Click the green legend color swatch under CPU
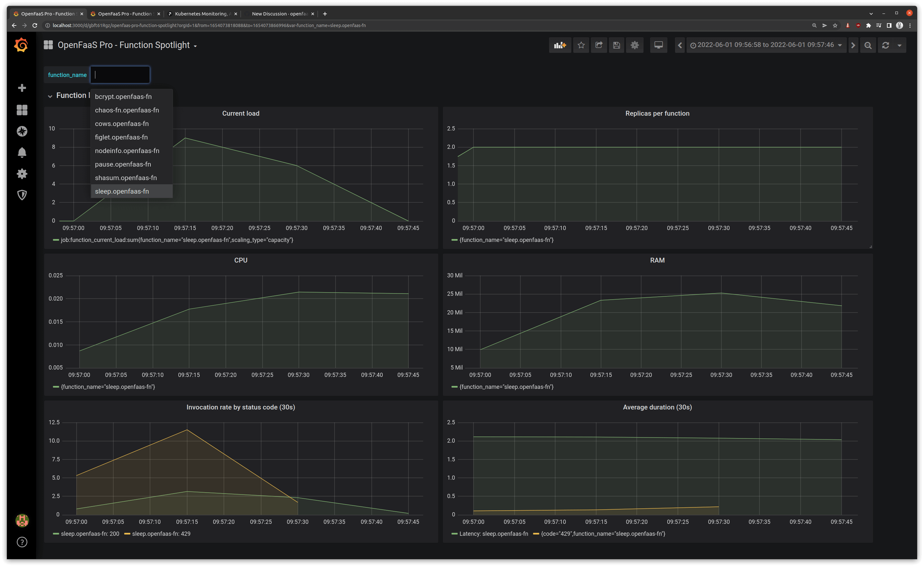Viewport: 924px width, 567px height. 55,387
